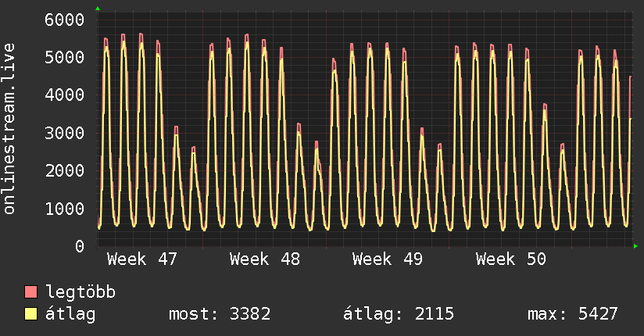
Task: Click the 5000 y-axis label
Action: click(x=64, y=58)
